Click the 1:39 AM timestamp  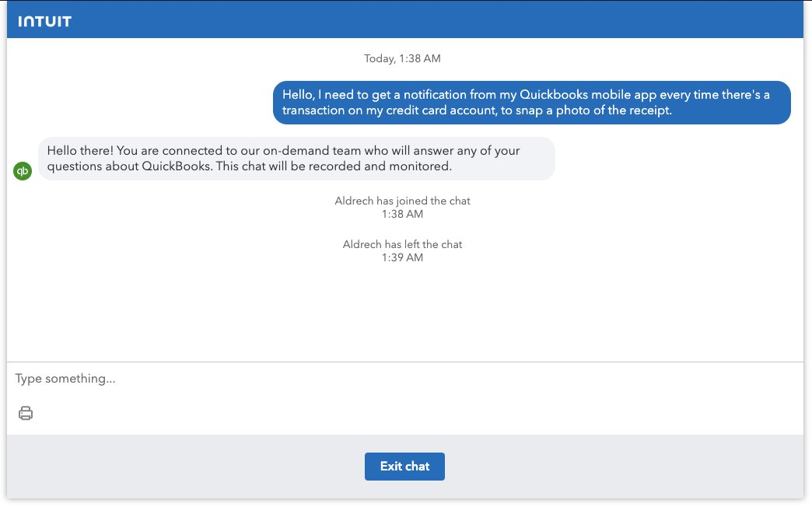tap(402, 257)
